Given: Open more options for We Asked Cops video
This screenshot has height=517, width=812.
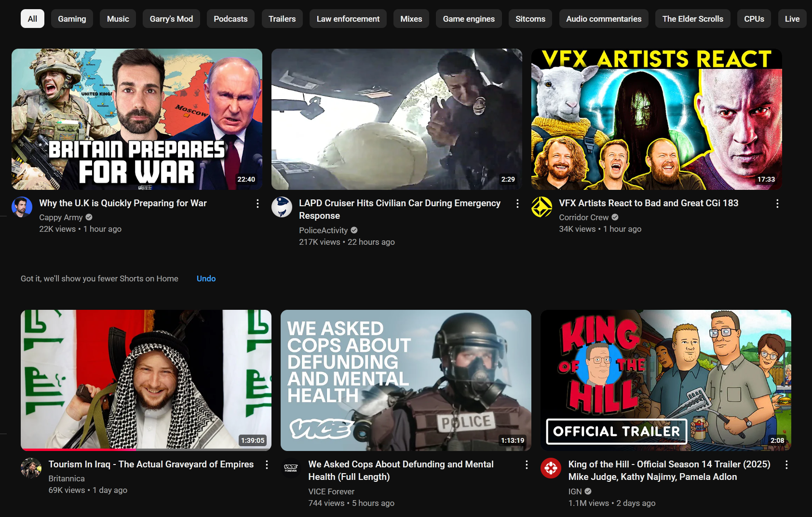Looking at the screenshot, I should [x=527, y=464].
